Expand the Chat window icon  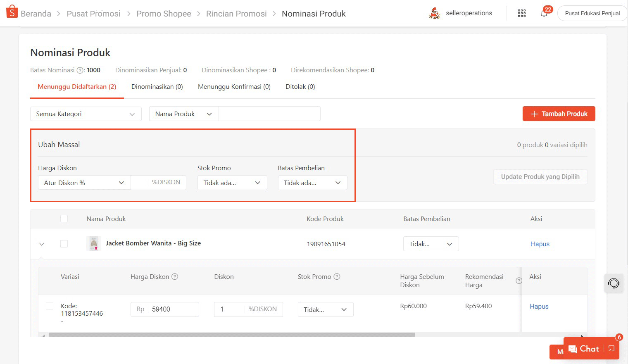611,349
